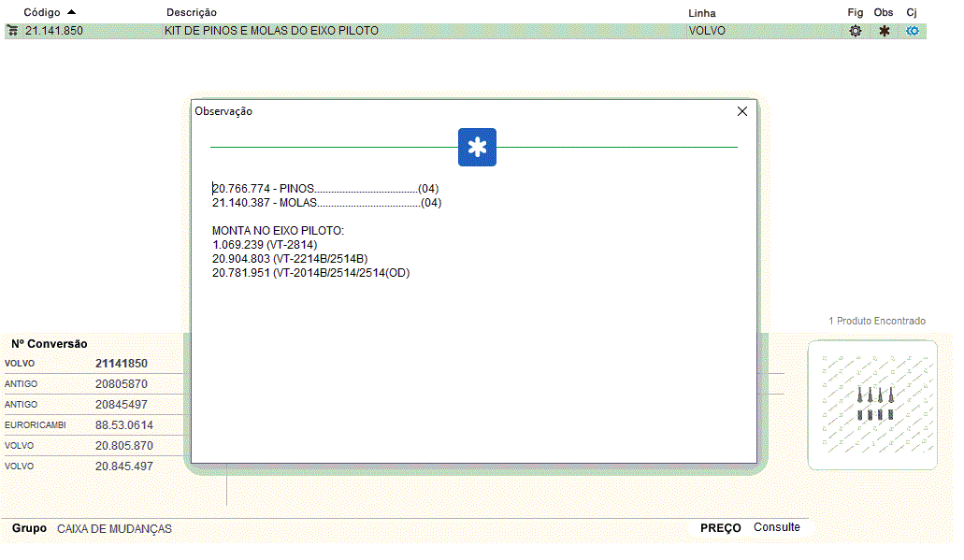Click the Consulte price link
Image resolution: width=964 pixels, height=560 pixels.
777,527
